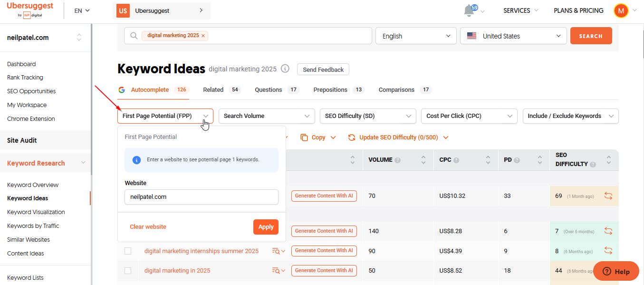Open the United States location dropdown
This screenshot has width=644, height=285.
click(513, 36)
